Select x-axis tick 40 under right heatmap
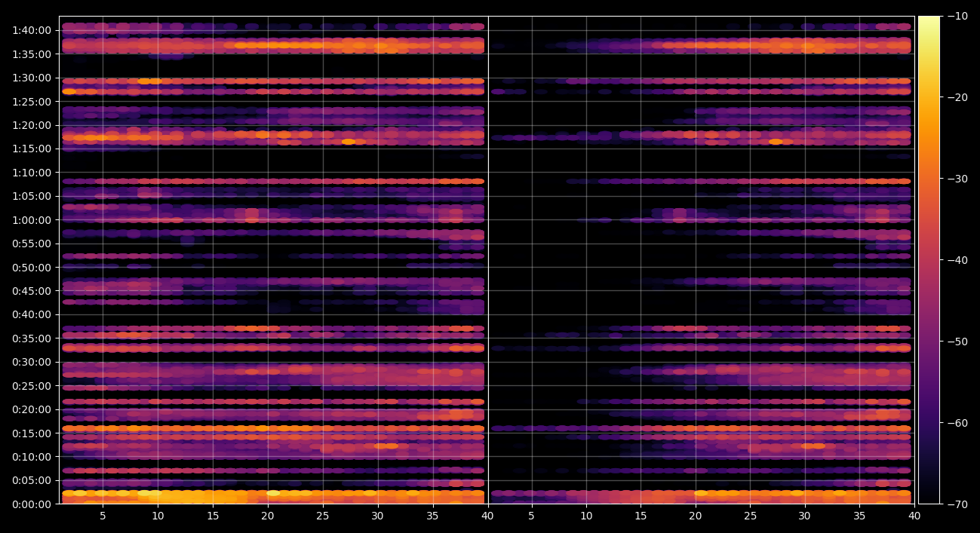Viewport: 980px width, 533px height. click(914, 516)
